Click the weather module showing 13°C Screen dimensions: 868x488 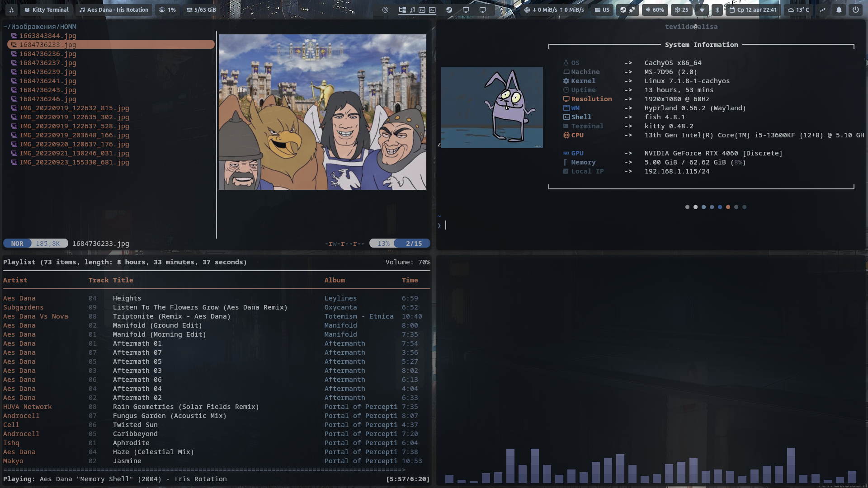tap(798, 9)
